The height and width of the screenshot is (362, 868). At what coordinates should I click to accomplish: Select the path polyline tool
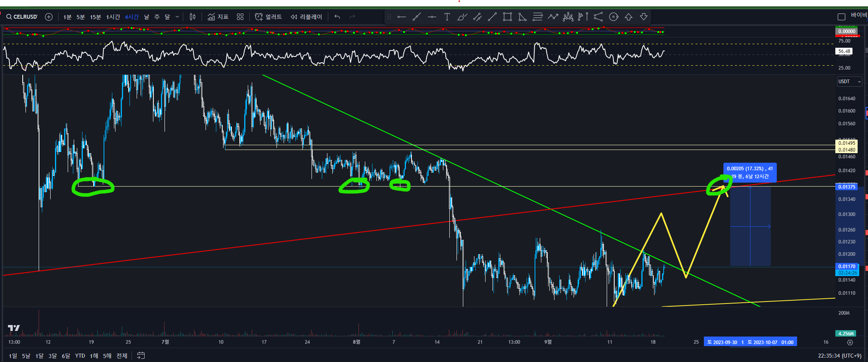[x=553, y=17]
